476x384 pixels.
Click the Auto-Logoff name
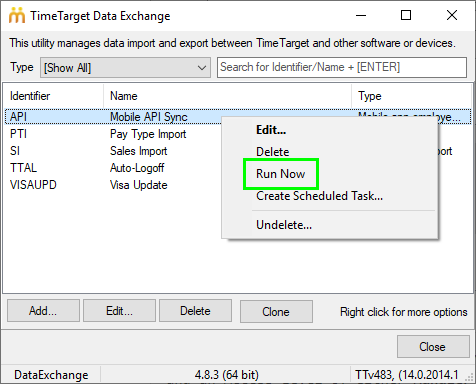click(137, 168)
